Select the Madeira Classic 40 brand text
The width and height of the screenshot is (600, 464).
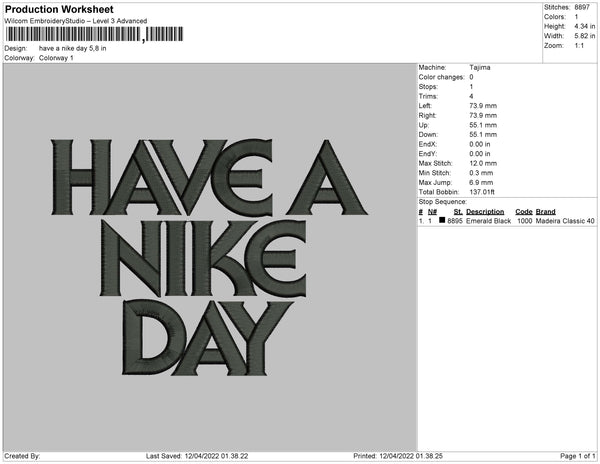[x=565, y=221]
